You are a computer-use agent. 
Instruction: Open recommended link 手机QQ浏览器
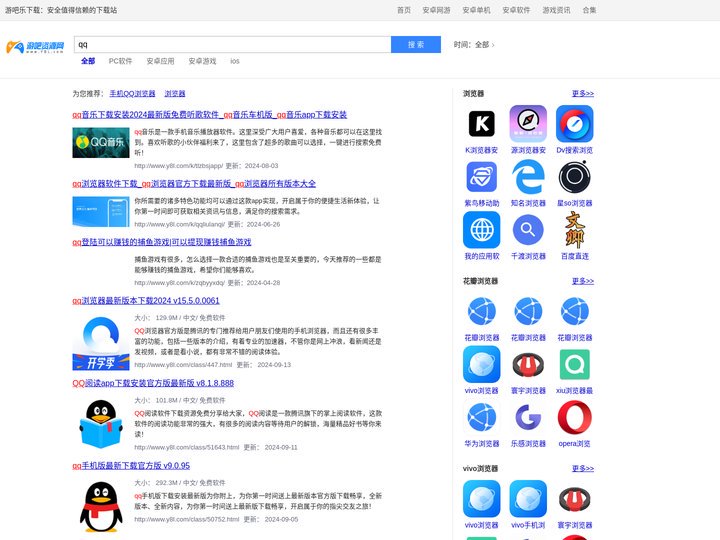(x=132, y=94)
